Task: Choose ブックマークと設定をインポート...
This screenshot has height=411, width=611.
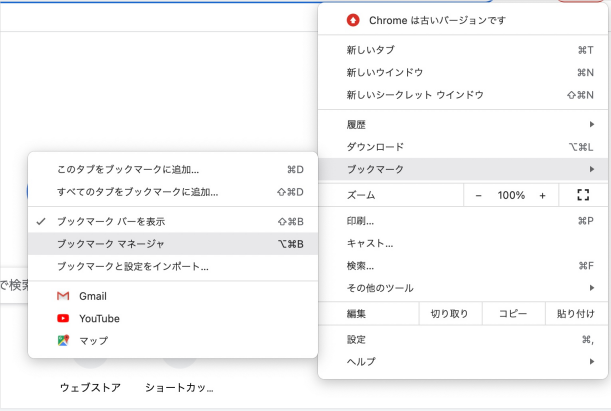Action: [x=173, y=266]
